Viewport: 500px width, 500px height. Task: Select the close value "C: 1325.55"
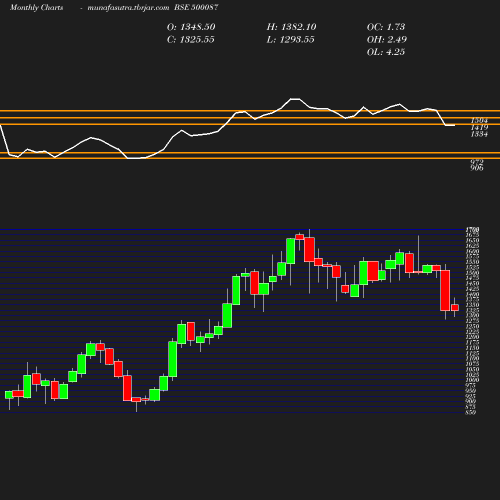coord(191,40)
